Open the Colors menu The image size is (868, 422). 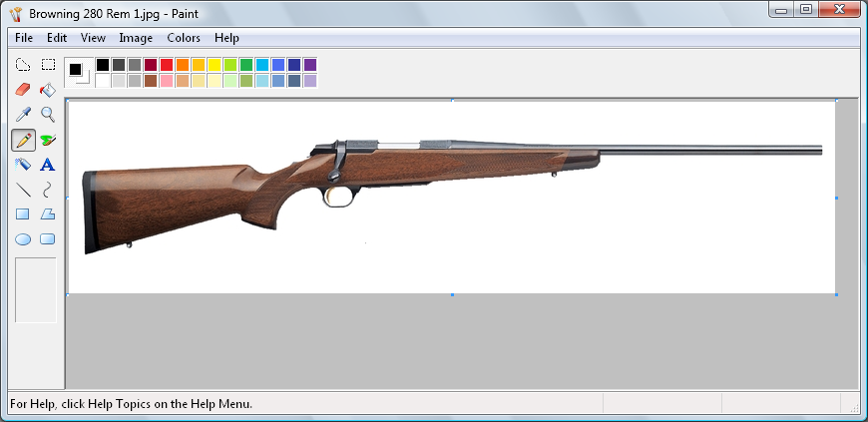pyautogui.click(x=184, y=38)
